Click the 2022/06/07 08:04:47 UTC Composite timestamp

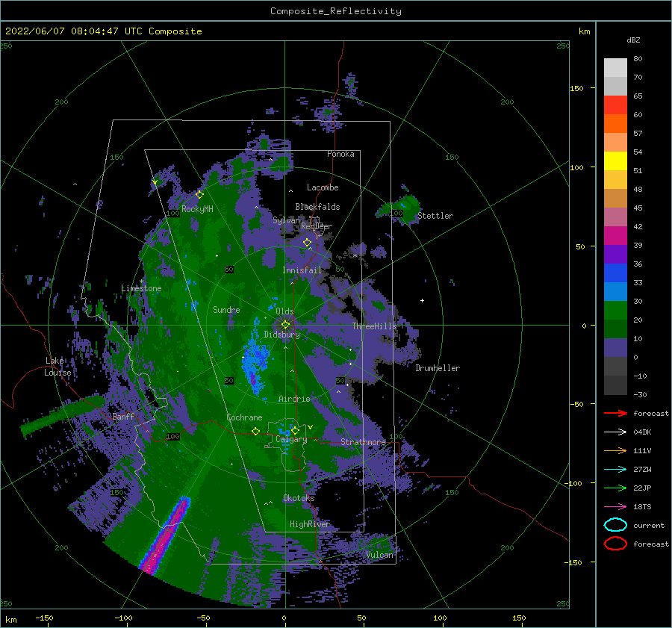[103, 31]
